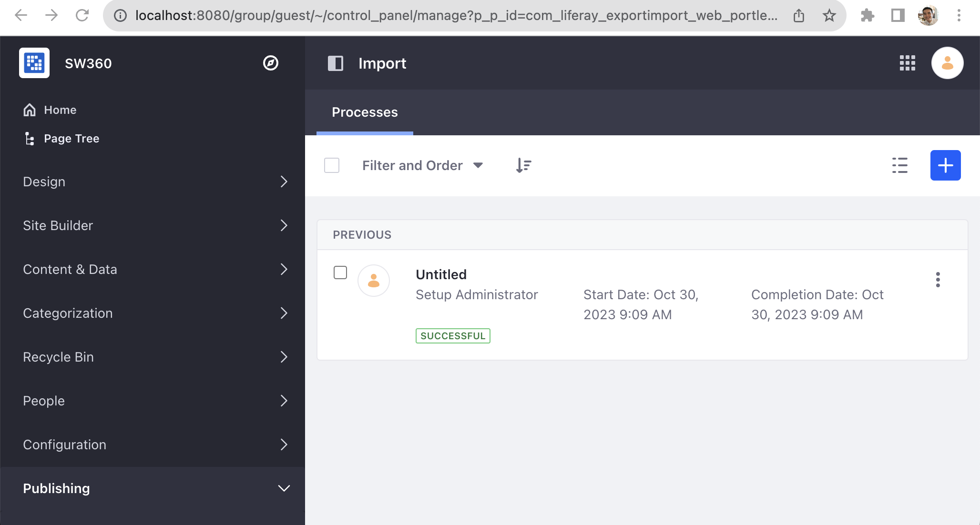The height and width of the screenshot is (525, 980).
Task: Switch to the Processes tab
Action: (x=365, y=112)
